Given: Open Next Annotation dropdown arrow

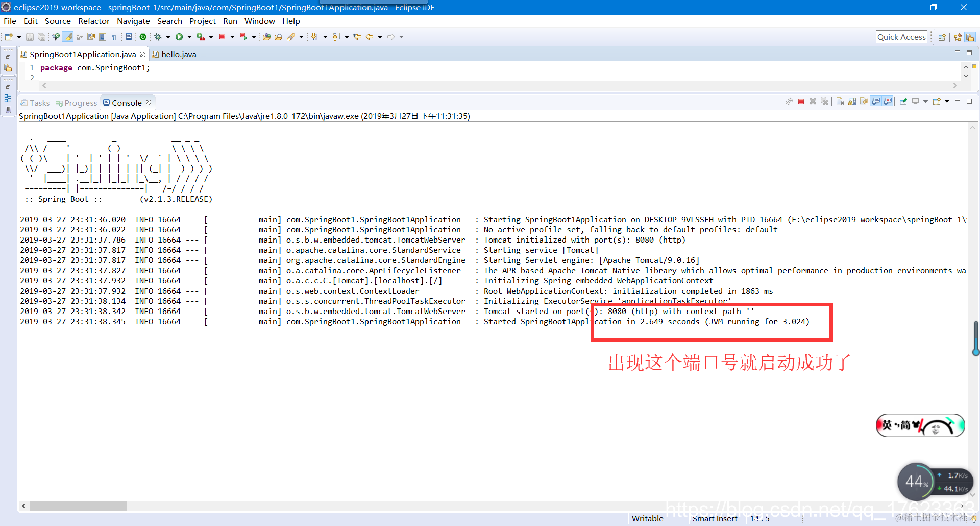Looking at the screenshot, I should coord(325,37).
